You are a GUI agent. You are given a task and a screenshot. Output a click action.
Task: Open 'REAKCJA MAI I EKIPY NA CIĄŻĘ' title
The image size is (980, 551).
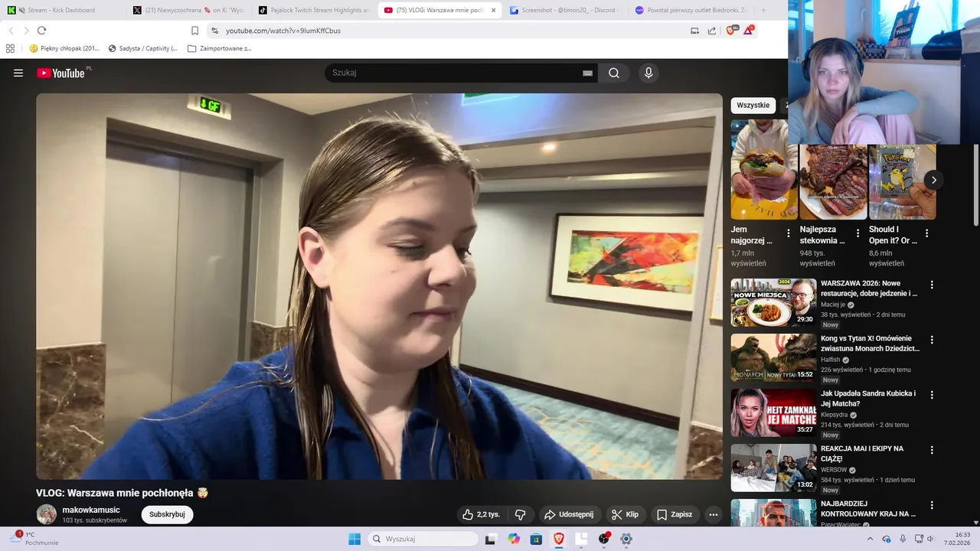862,453
